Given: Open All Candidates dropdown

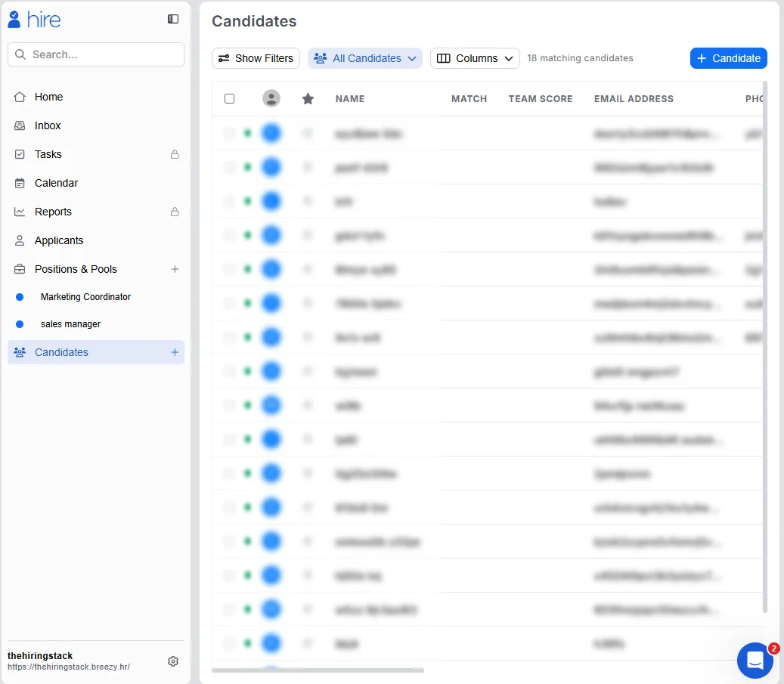Looking at the screenshot, I should pyautogui.click(x=365, y=58).
